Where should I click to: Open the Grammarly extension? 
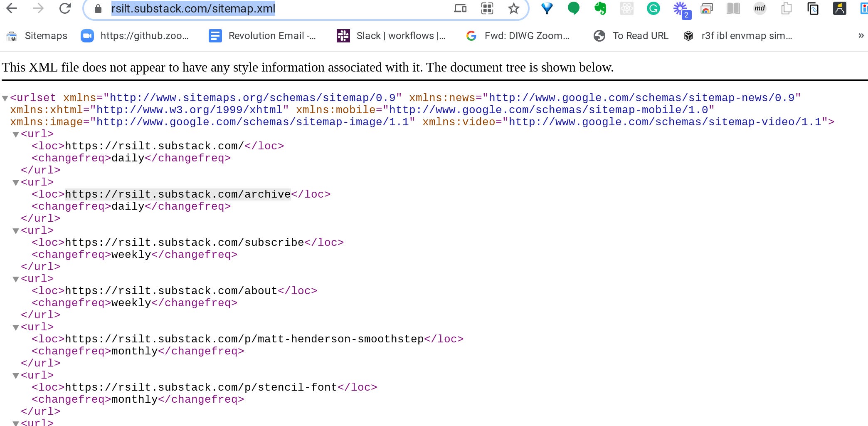[x=653, y=8]
